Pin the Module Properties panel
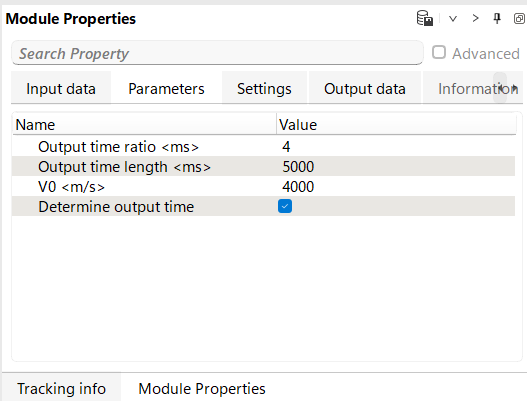Viewport: 527px width, 401px height. (x=497, y=18)
